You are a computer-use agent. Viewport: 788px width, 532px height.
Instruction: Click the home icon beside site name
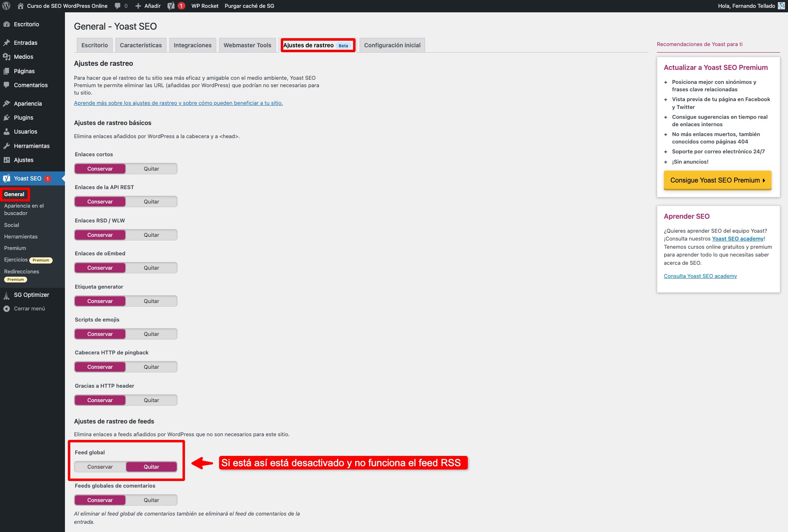click(x=21, y=6)
